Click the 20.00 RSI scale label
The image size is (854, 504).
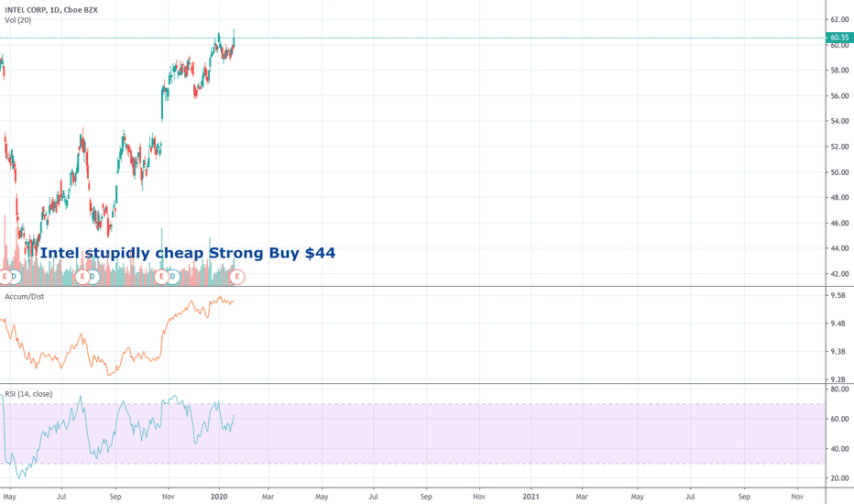[839, 477]
